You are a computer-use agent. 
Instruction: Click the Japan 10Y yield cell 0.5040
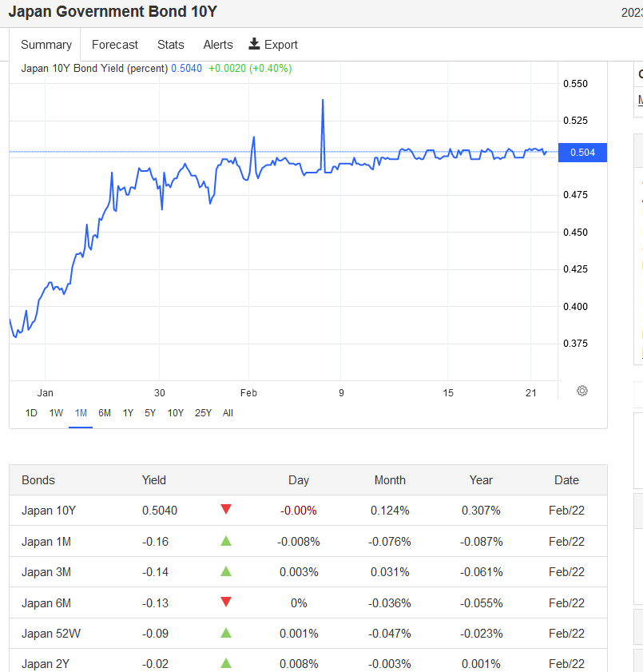(x=160, y=511)
